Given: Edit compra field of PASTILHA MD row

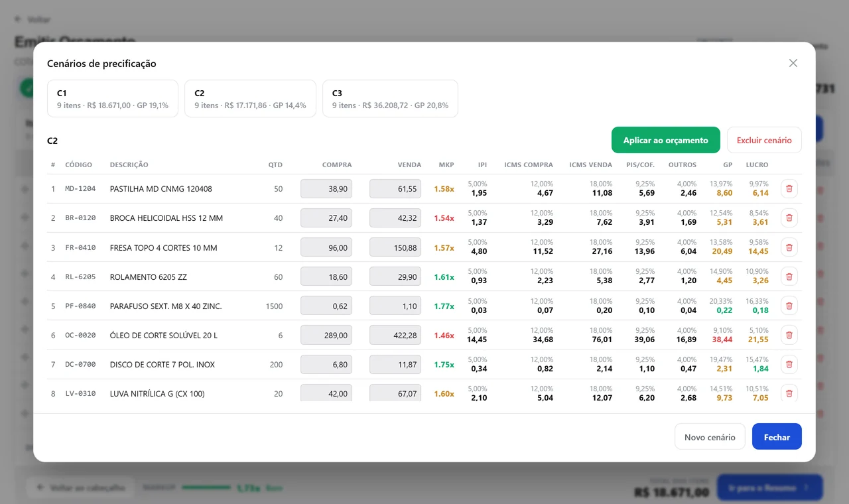Looking at the screenshot, I should pyautogui.click(x=326, y=189).
